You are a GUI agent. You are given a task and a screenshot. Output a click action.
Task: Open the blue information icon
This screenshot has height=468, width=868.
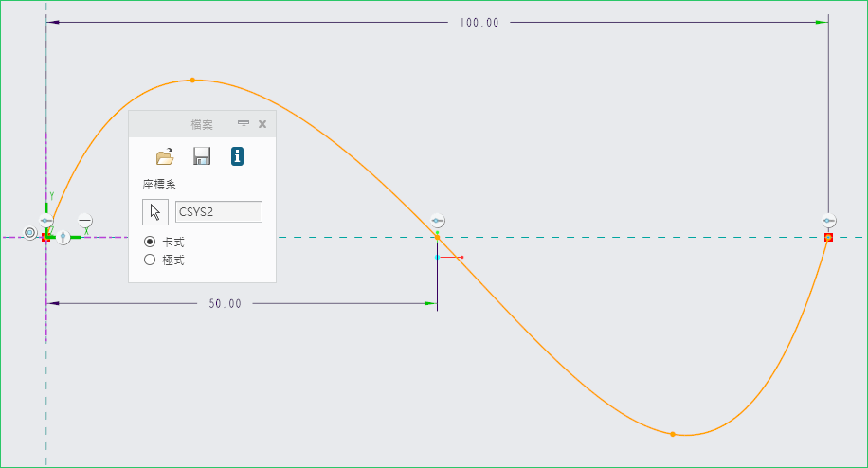click(237, 156)
